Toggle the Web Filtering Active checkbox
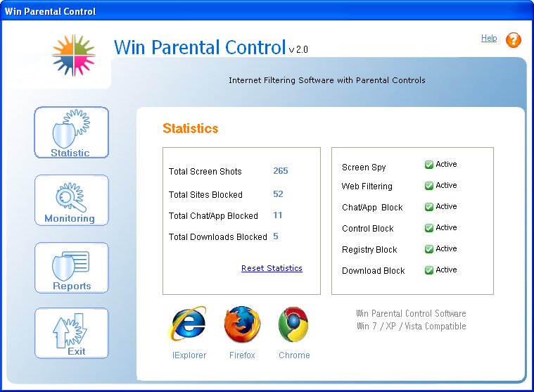Viewport: 534px width, 392px height. point(429,186)
